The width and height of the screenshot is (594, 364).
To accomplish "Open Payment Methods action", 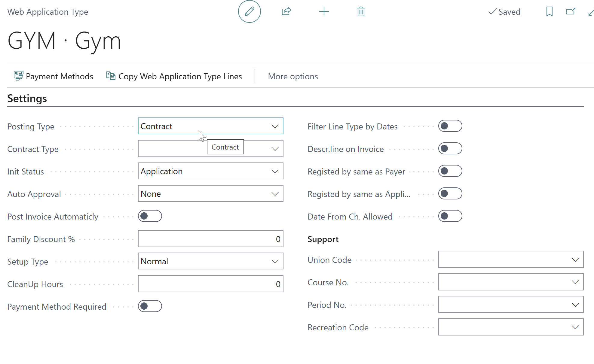I will click(54, 76).
